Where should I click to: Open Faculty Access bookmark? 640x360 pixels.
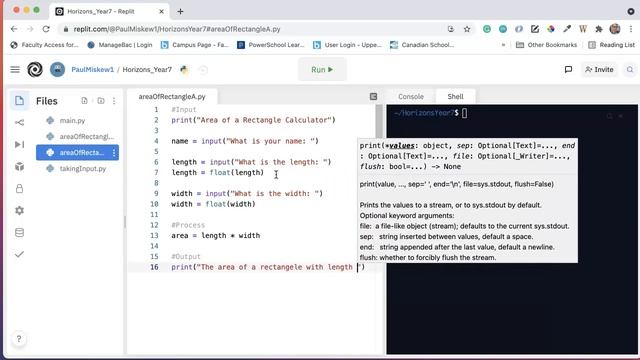click(x=44, y=45)
